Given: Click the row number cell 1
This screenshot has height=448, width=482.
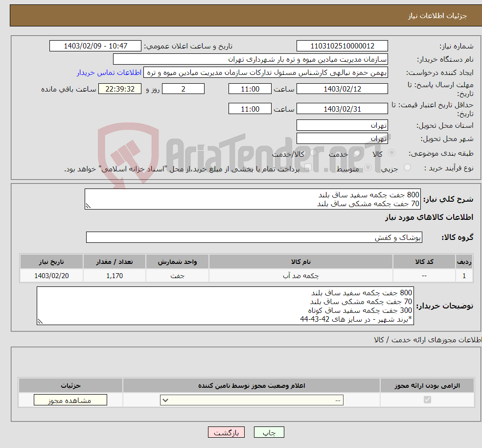Looking at the screenshot, I should tap(464, 276).
